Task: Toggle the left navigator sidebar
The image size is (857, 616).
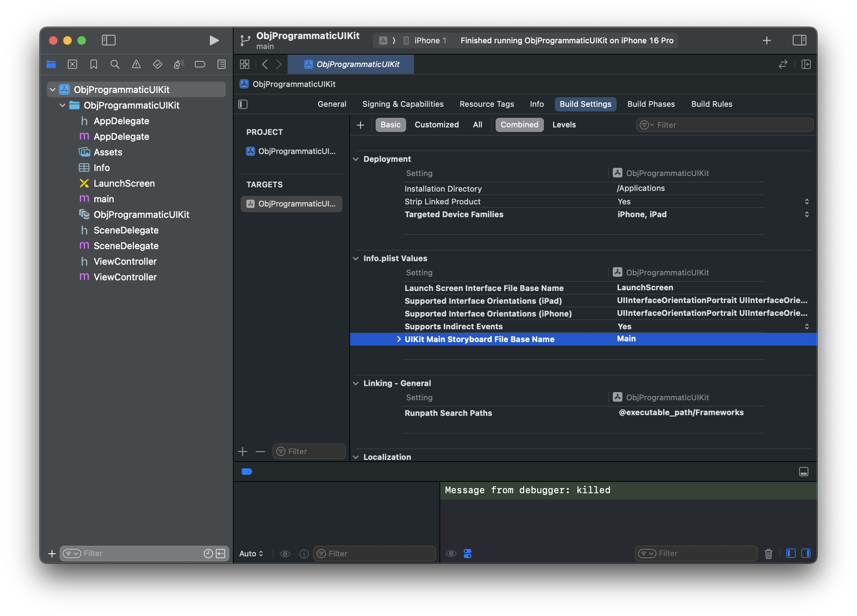Action: [x=108, y=40]
